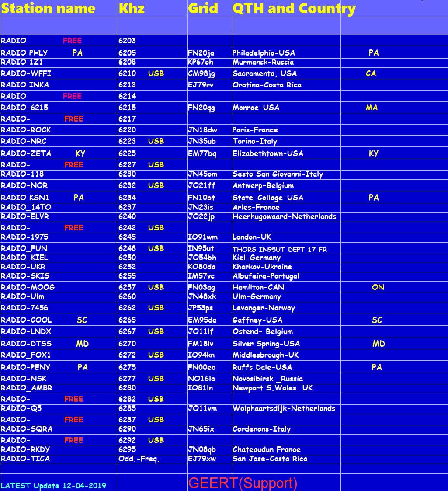Image resolution: width=448 pixels, height=491 pixels.
Task: Select the RADIO INKA row name
Action: pos(25,84)
